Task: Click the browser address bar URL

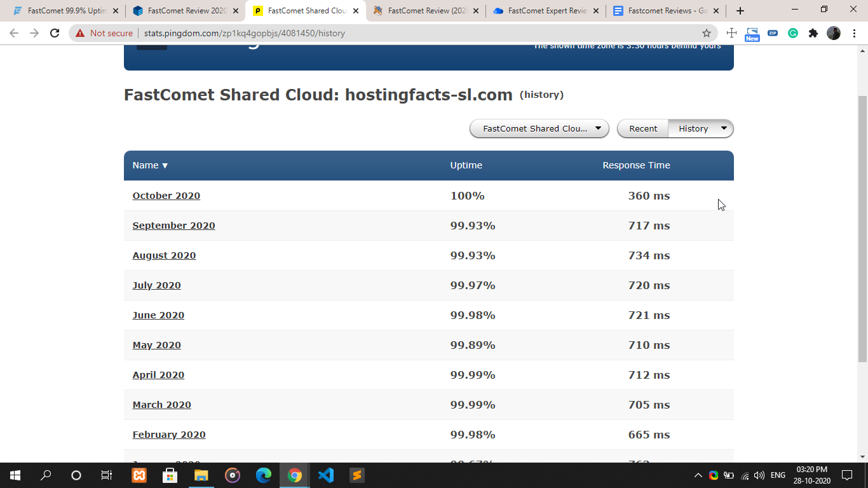Action: [245, 33]
